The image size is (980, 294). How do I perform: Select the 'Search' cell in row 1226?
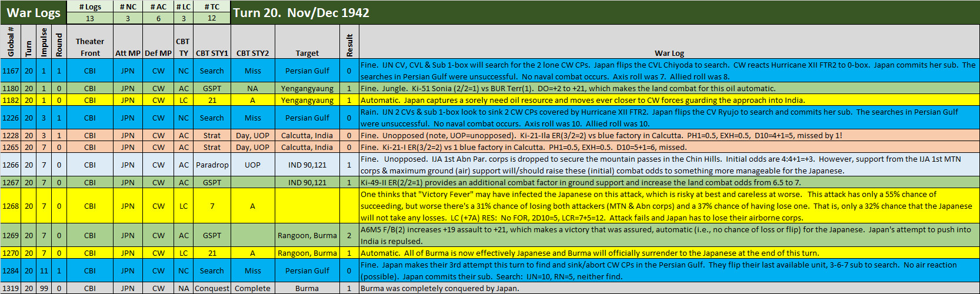click(212, 118)
